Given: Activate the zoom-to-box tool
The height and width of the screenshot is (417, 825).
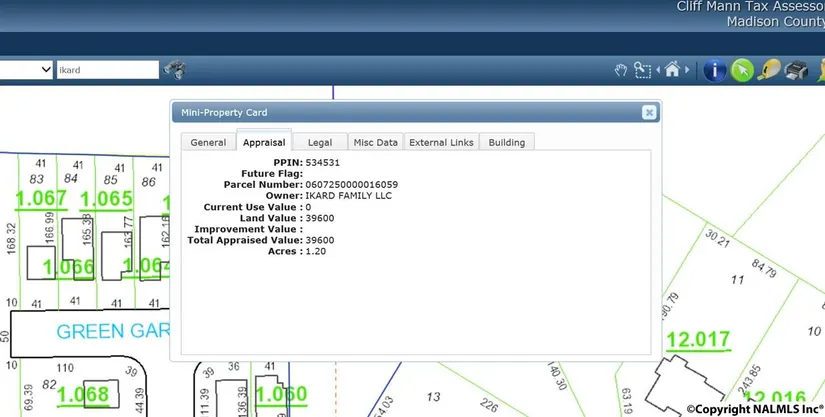Looking at the screenshot, I should tap(642, 70).
